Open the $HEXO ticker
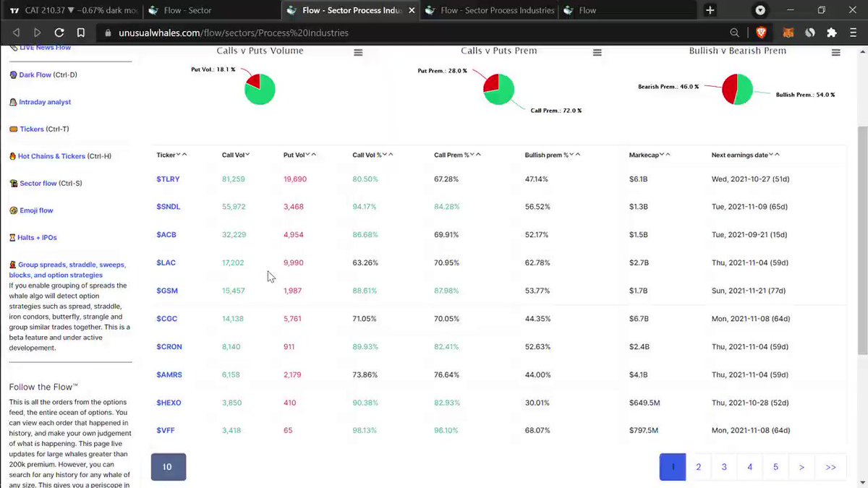 coord(169,403)
